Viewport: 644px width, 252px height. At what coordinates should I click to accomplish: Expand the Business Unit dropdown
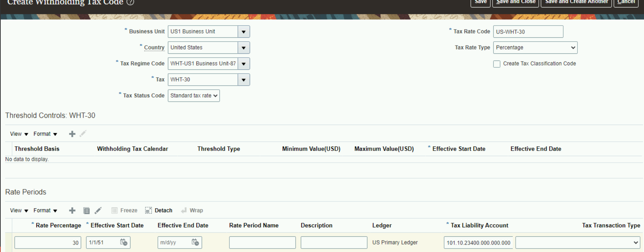click(x=244, y=32)
